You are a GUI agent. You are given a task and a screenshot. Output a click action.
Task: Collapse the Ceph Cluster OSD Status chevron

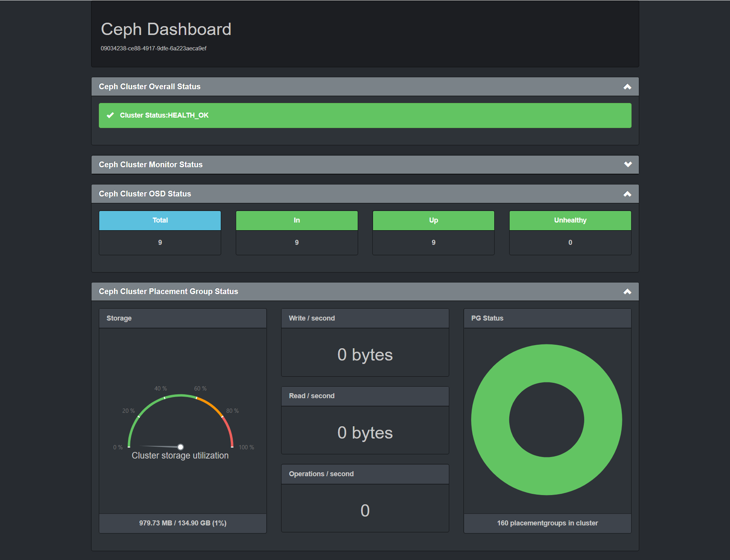coord(627,194)
